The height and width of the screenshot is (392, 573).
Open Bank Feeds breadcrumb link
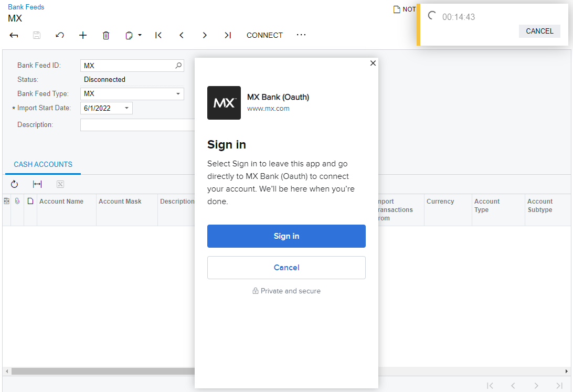tap(26, 7)
